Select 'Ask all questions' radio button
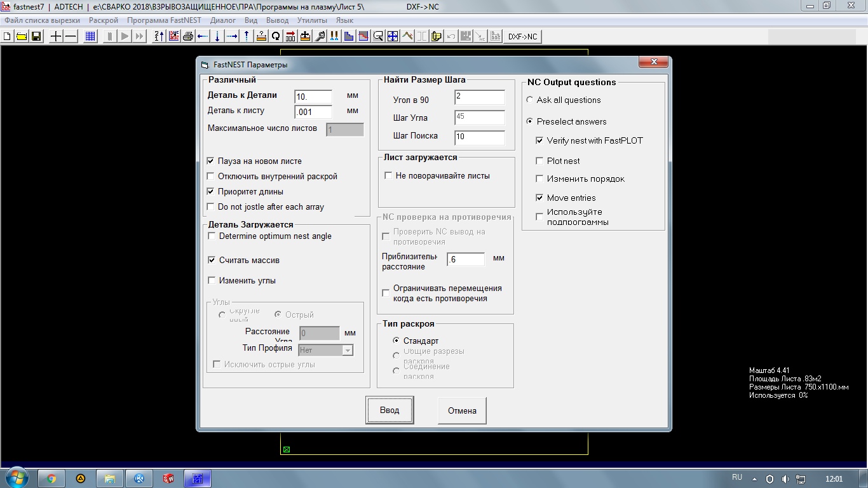This screenshot has width=868, height=488. 530,100
